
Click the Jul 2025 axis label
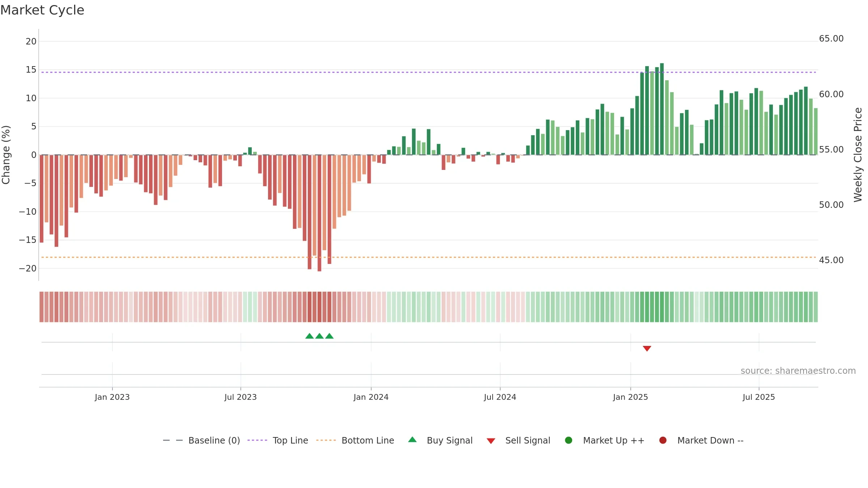(759, 397)
